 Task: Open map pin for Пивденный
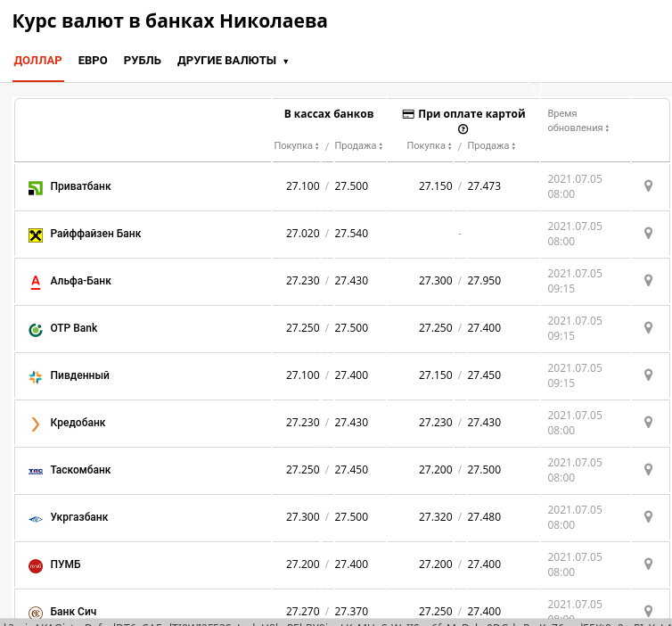(x=649, y=375)
